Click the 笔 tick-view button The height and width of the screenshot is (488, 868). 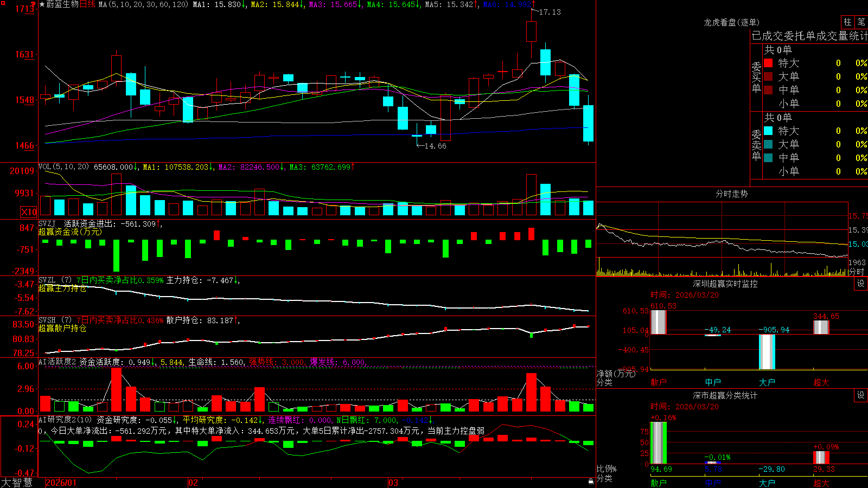click(x=861, y=22)
